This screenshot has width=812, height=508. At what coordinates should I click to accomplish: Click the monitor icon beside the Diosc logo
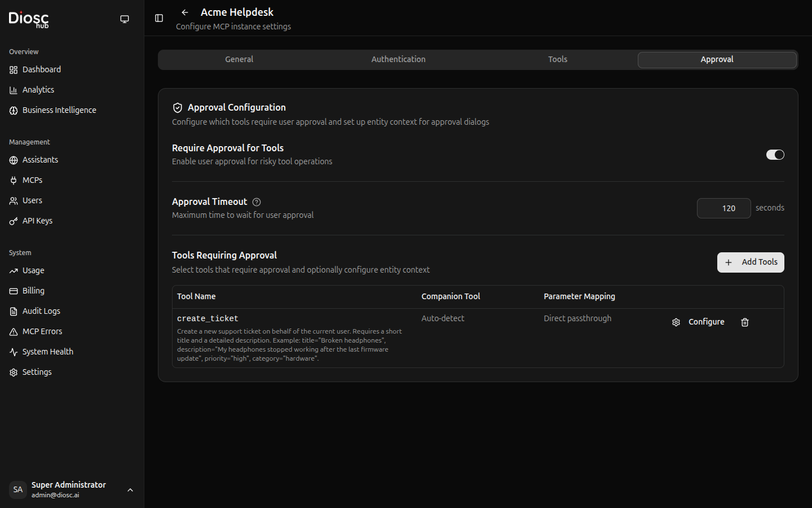[125, 19]
